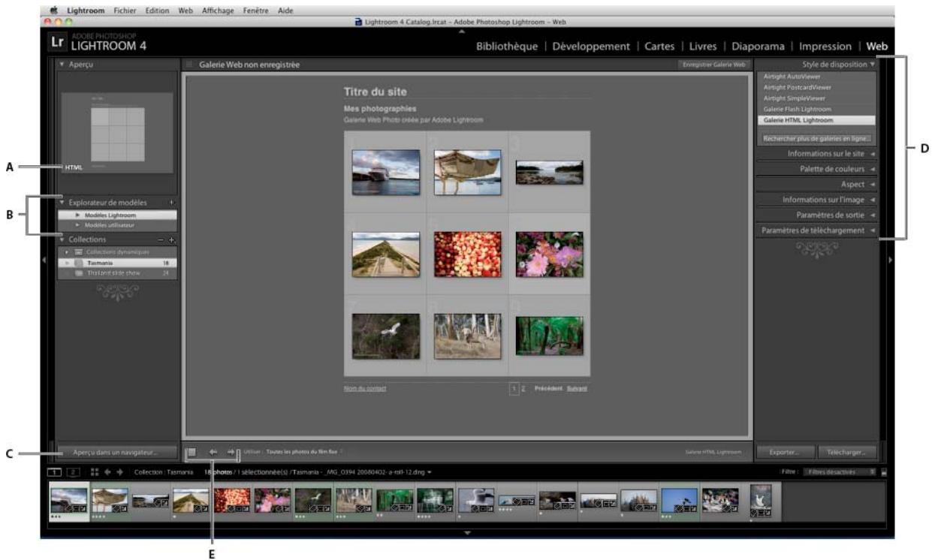The height and width of the screenshot is (560, 935).
Task: Remove collection with the minus icon
Action: [161, 239]
